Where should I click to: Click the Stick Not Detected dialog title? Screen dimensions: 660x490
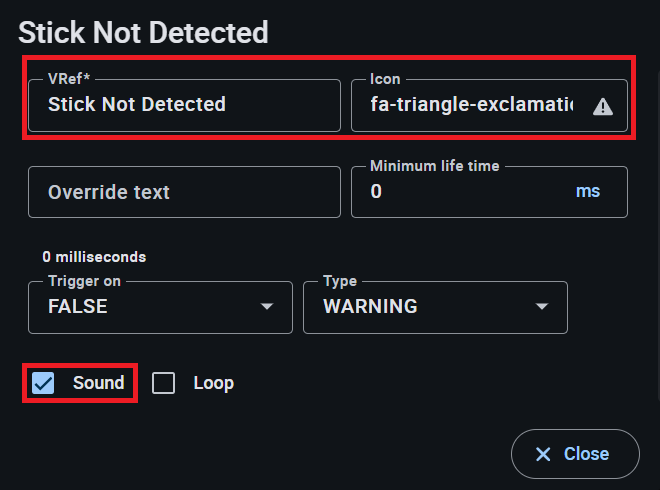143,32
